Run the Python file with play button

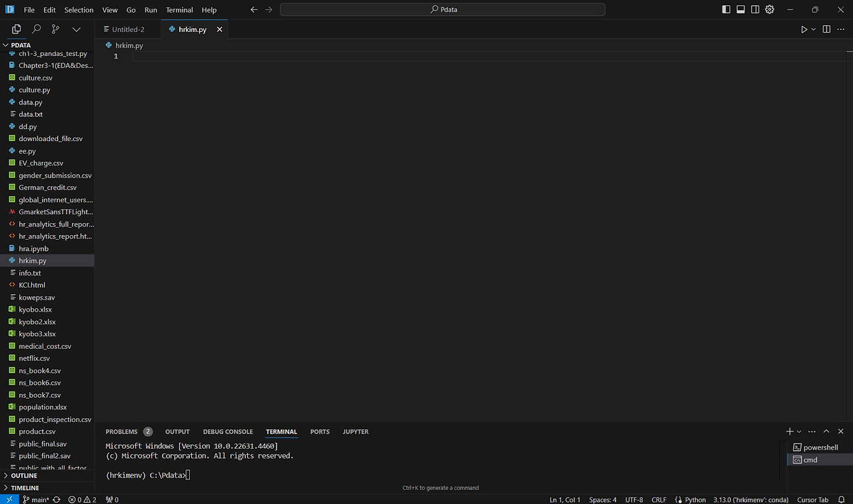(x=804, y=29)
